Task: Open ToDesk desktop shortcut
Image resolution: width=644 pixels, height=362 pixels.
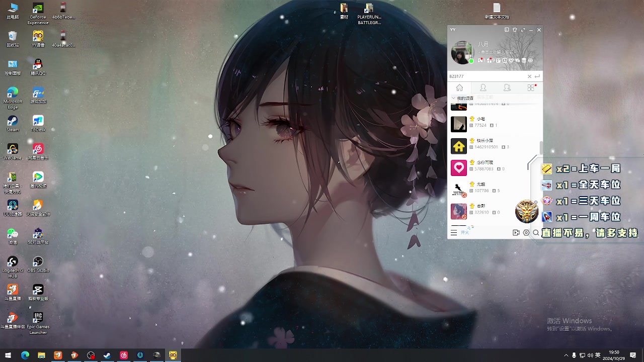Action: [38, 123]
